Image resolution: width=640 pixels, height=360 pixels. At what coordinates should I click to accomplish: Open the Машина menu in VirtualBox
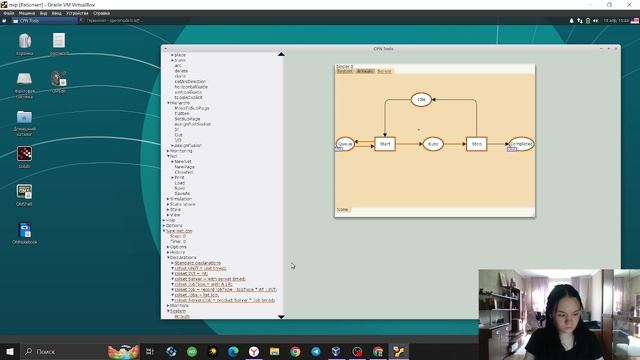click(27, 13)
